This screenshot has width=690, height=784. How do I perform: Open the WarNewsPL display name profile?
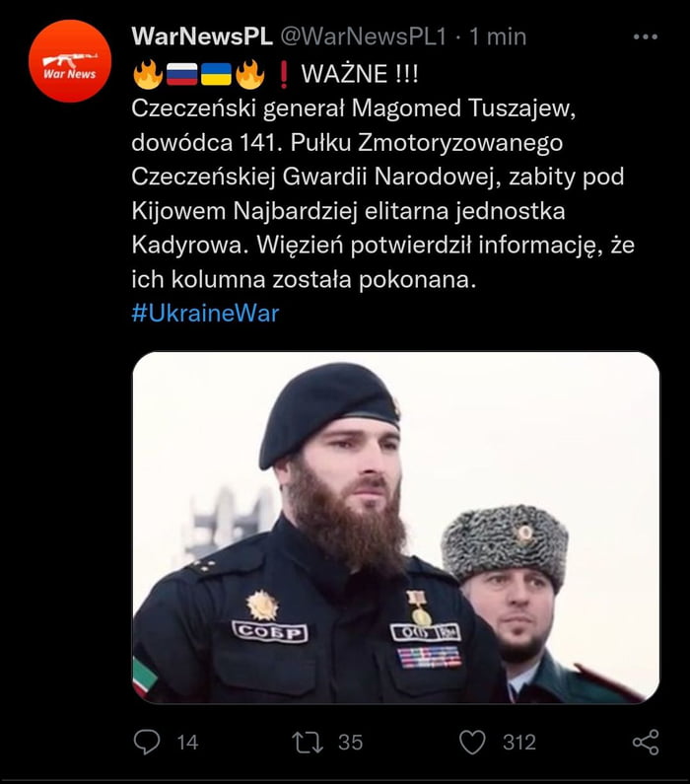click(202, 36)
